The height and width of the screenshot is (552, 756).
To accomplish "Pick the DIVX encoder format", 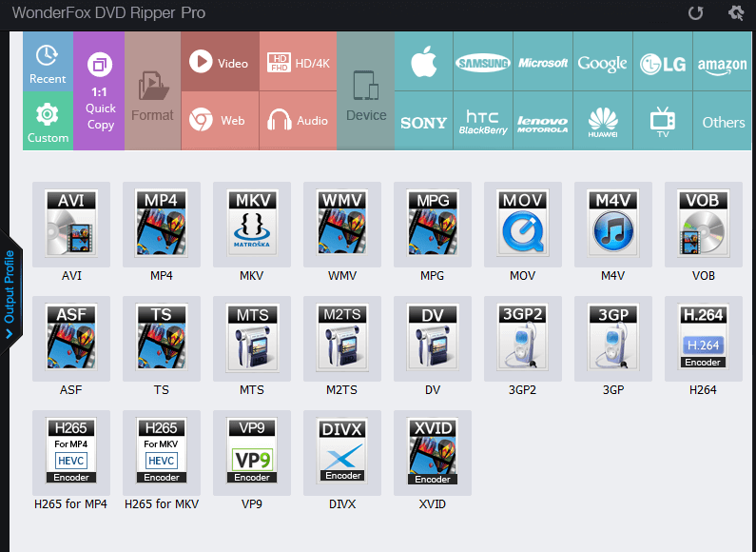I will coord(342,453).
